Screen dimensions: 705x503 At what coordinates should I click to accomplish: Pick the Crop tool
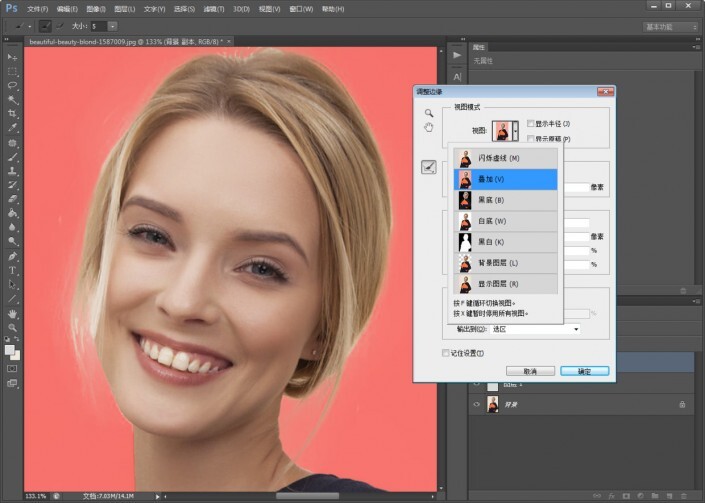[13, 114]
